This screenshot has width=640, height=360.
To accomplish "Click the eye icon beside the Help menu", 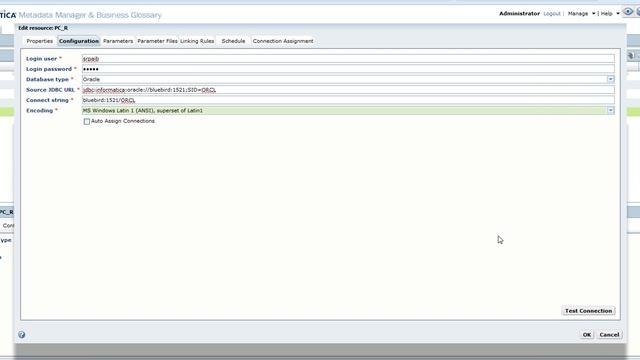I will click(628, 12).
